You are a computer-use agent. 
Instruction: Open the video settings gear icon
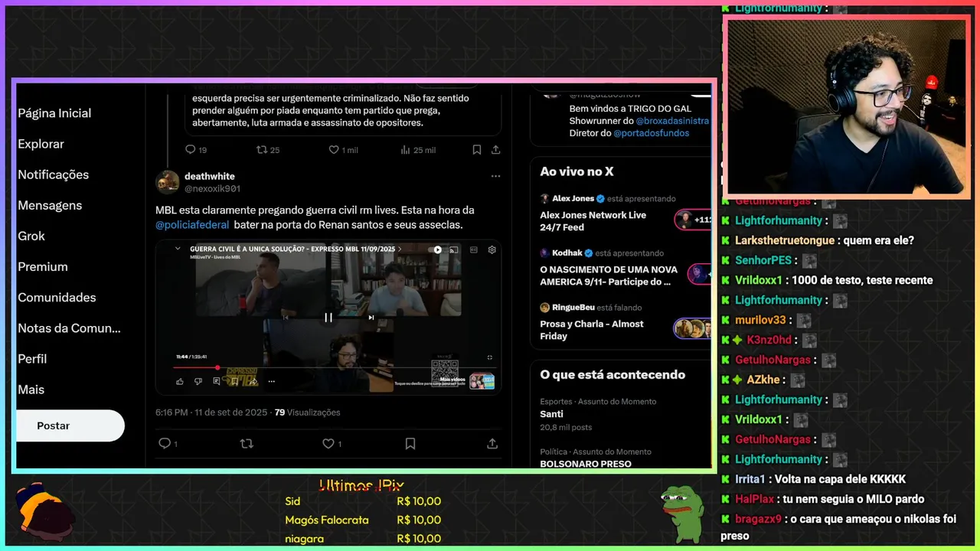tap(492, 249)
